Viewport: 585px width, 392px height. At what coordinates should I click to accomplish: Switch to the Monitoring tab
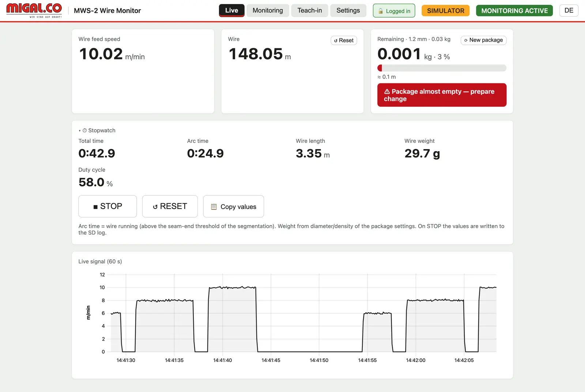pos(268,10)
